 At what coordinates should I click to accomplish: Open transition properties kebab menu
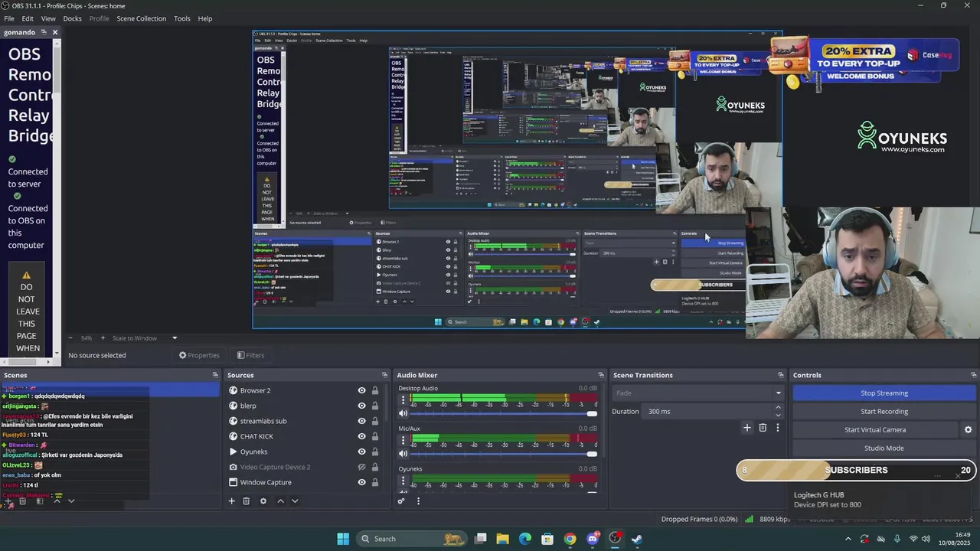[778, 428]
